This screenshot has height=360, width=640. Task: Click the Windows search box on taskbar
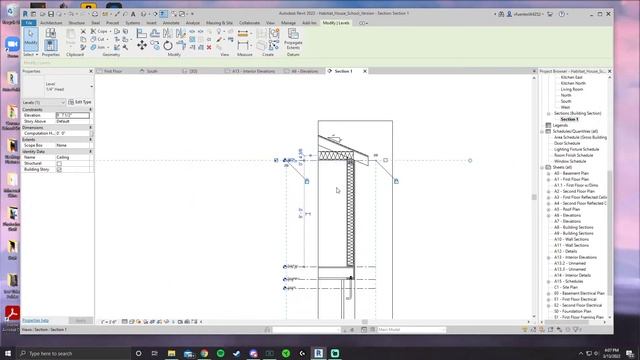click(73, 353)
